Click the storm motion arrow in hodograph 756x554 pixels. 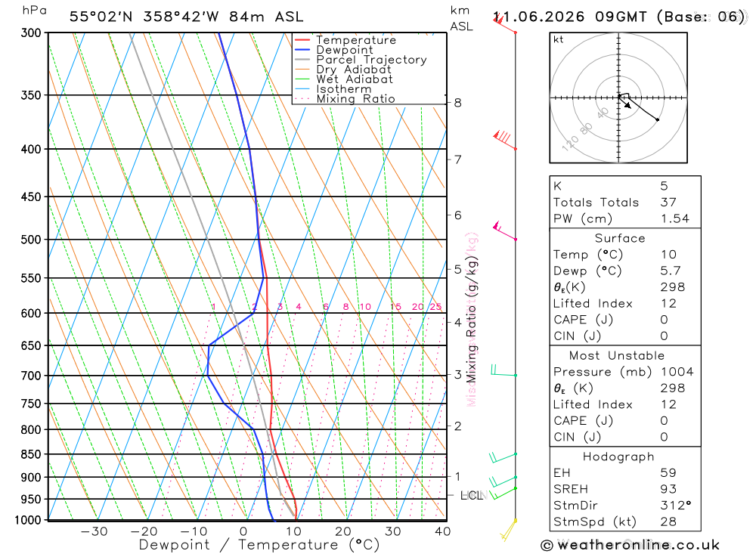click(x=625, y=104)
